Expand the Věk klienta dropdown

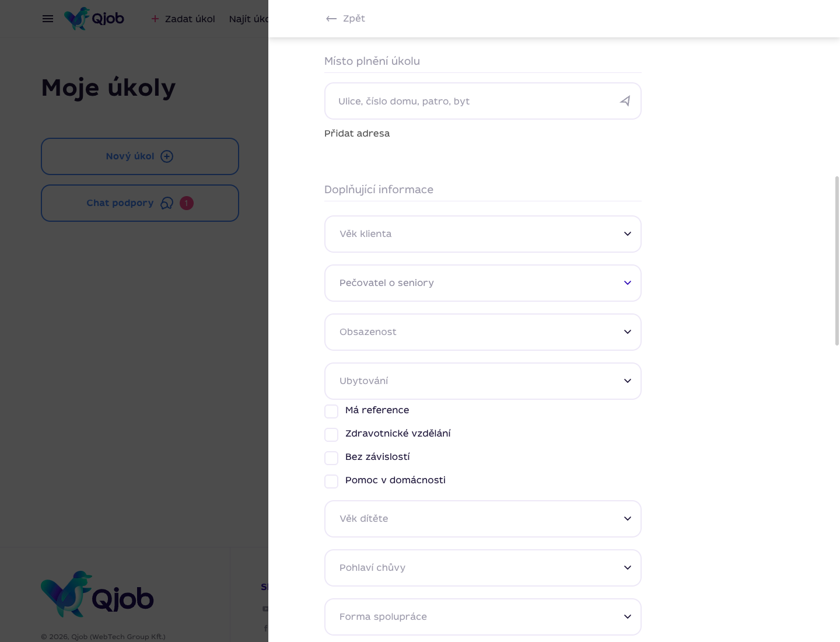[483, 234]
